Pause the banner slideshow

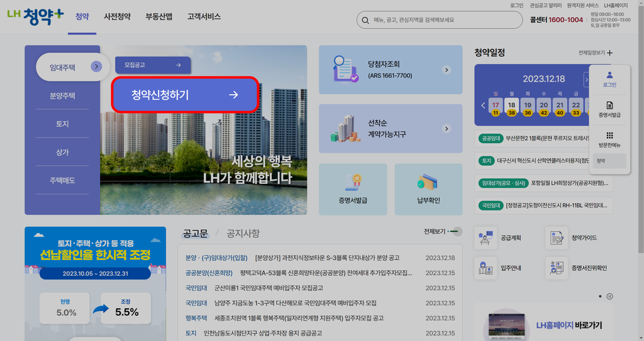(x=610, y=296)
